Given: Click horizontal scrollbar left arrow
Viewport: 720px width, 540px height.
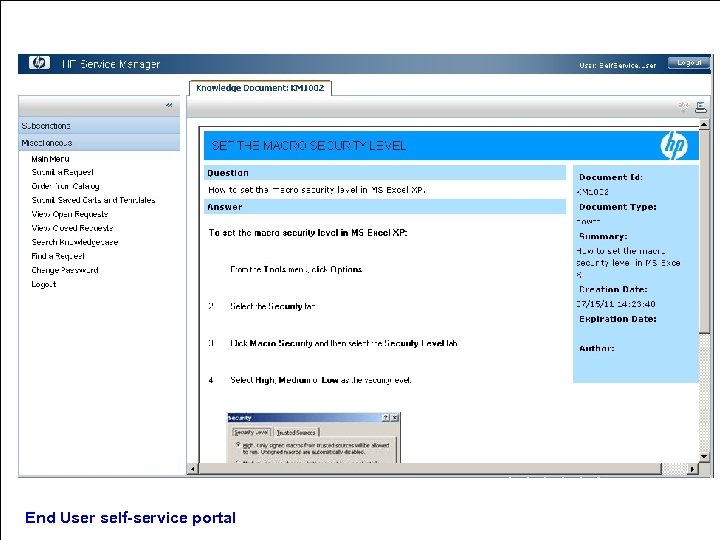Looking at the screenshot, I should coord(193,469).
